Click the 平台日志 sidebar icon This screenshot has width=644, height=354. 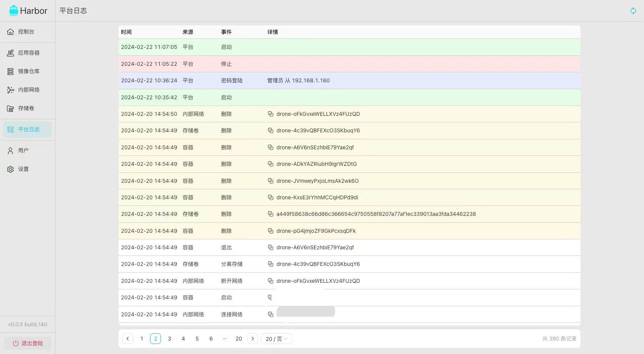coord(10,130)
